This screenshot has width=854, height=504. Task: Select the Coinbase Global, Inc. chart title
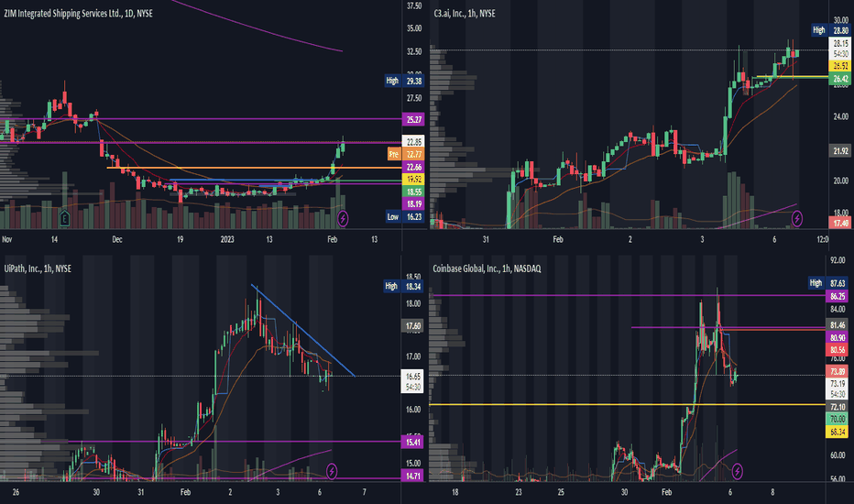487,268
